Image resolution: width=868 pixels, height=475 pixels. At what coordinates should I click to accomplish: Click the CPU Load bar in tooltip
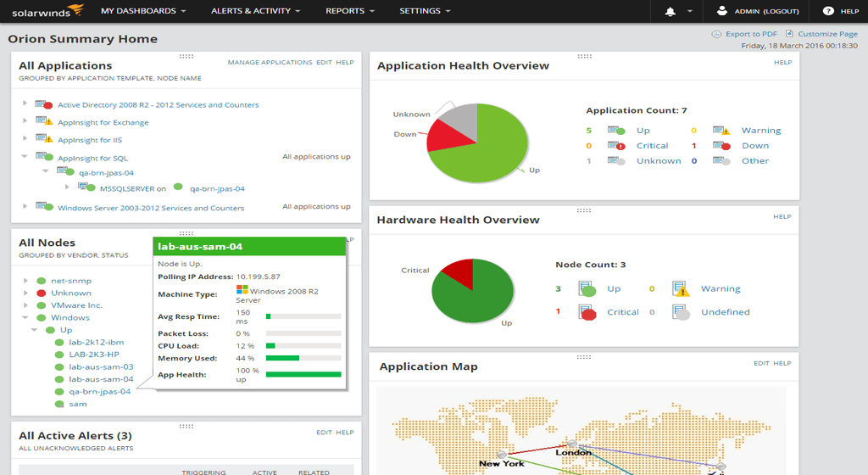pyautogui.click(x=303, y=345)
